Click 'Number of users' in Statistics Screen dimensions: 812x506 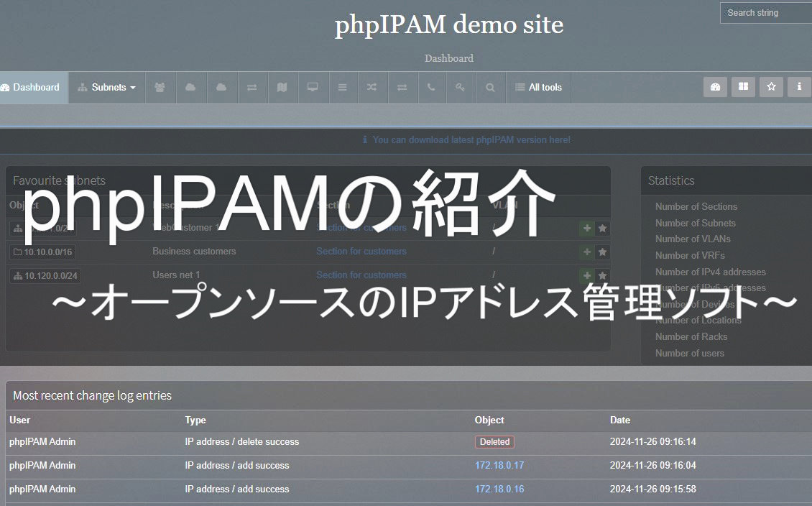[x=690, y=353]
